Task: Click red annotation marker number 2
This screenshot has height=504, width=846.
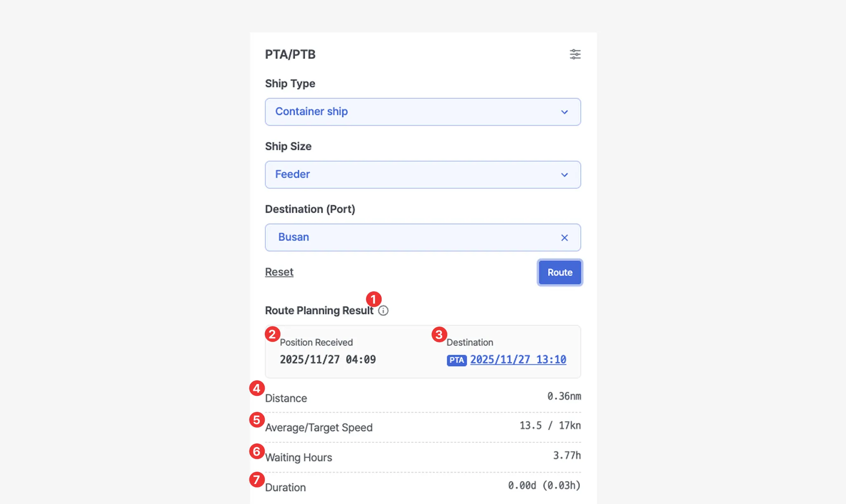Action: (x=272, y=334)
